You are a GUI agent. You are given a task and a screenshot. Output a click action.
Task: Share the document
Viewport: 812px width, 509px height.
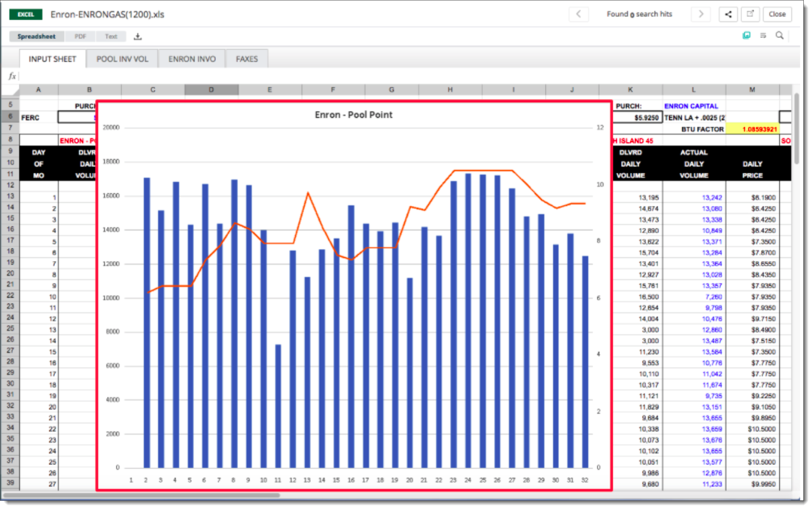(728, 14)
